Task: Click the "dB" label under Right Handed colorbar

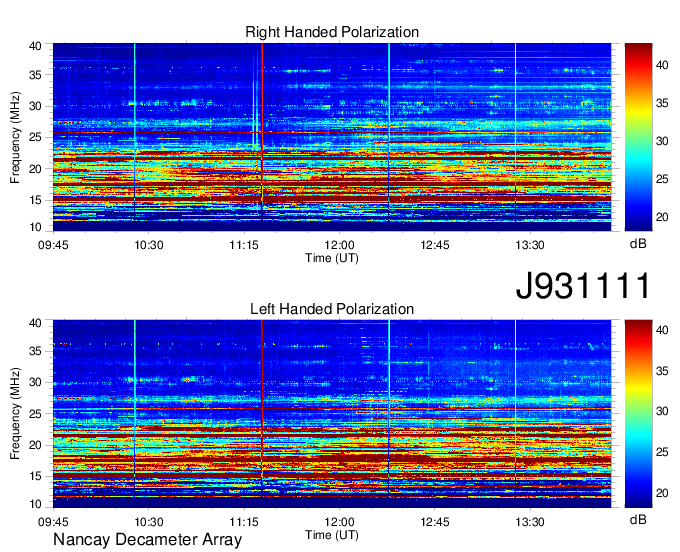Action: pyautogui.click(x=638, y=244)
